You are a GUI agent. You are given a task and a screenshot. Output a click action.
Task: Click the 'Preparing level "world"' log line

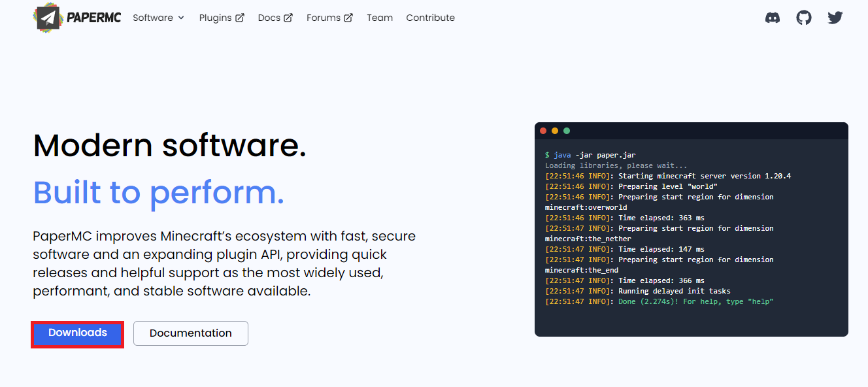(x=631, y=186)
